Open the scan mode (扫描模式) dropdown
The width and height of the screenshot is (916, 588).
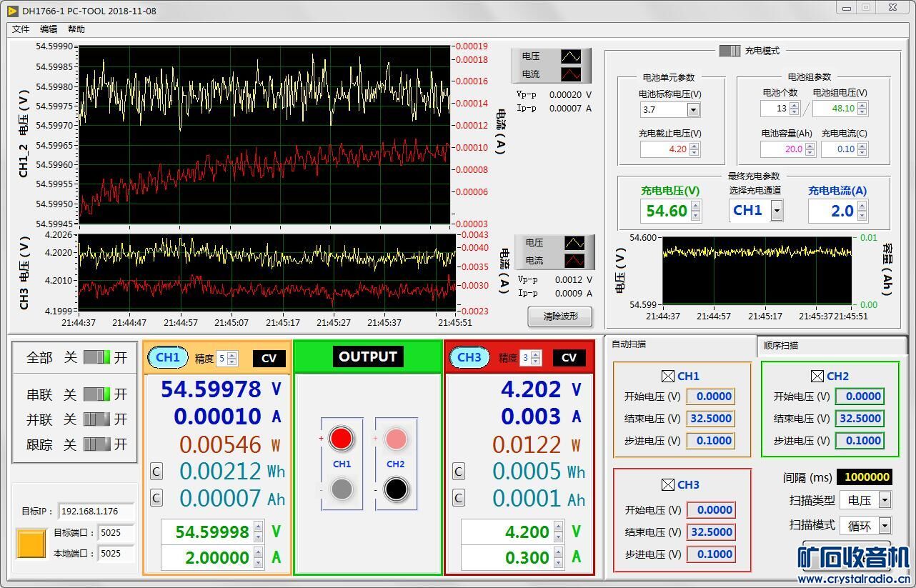pyautogui.click(x=885, y=526)
